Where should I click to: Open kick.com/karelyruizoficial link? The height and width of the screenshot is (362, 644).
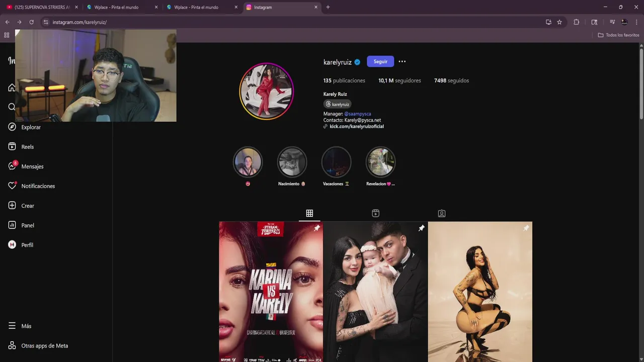coord(357,127)
